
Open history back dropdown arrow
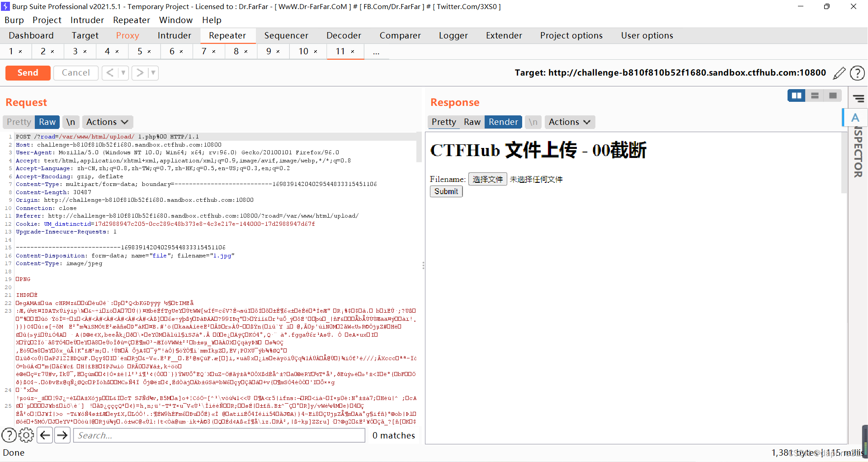coord(123,73)
